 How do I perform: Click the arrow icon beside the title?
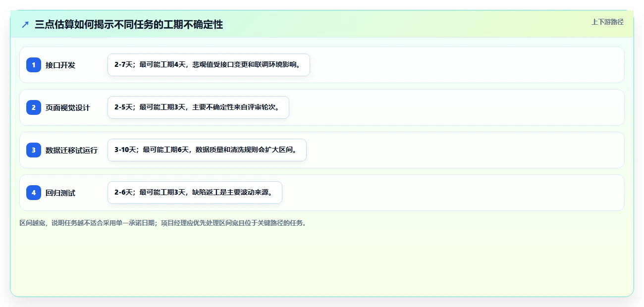click(25, 24)
